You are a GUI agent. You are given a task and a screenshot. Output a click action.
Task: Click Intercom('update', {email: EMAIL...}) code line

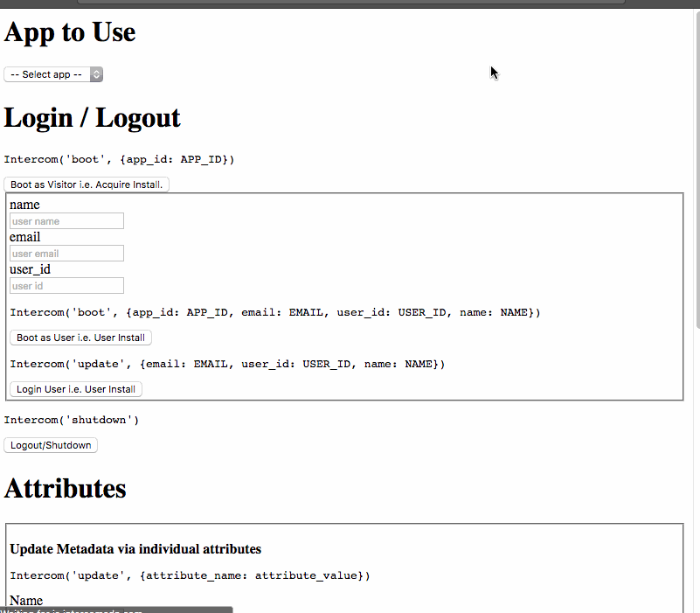tap(227, 364)
